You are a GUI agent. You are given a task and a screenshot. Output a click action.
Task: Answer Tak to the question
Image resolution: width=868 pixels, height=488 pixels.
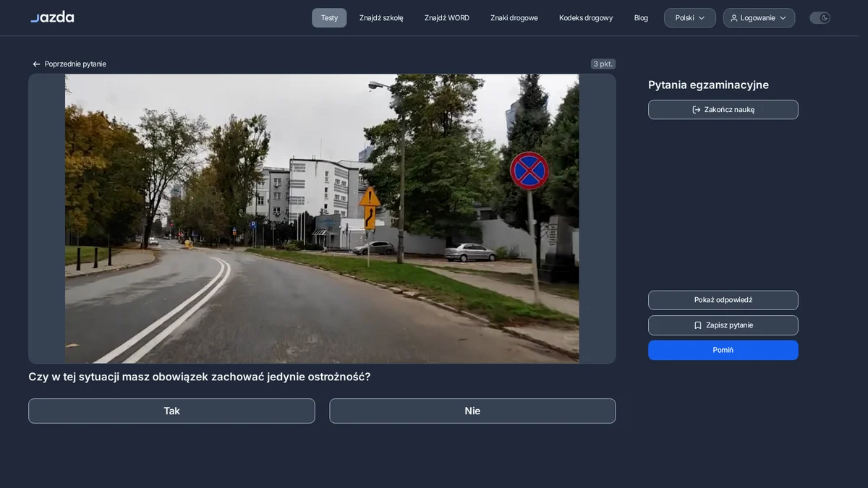(171, 411)
